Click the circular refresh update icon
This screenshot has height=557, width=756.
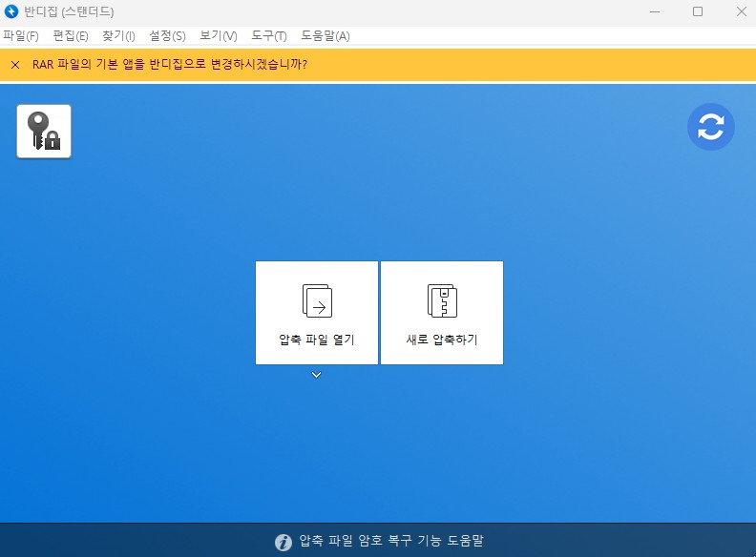[711, 127]
